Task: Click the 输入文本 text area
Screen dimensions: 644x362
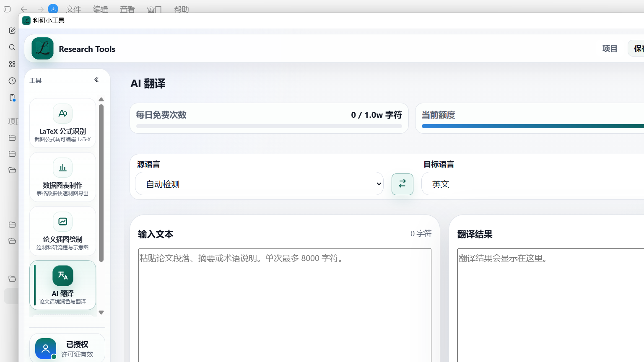Action: (x=285, y=305)
